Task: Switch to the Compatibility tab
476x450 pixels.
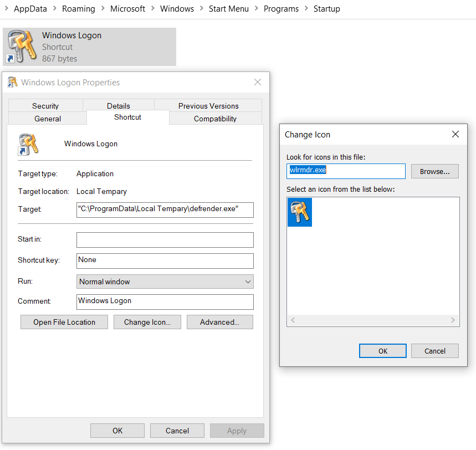Action: coord(215,119)
